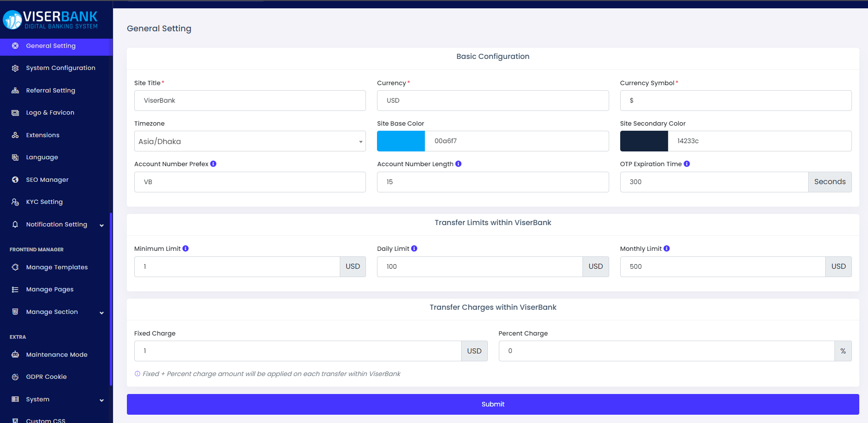Expand Notification Setting submenu chevron

click(102, 225)
